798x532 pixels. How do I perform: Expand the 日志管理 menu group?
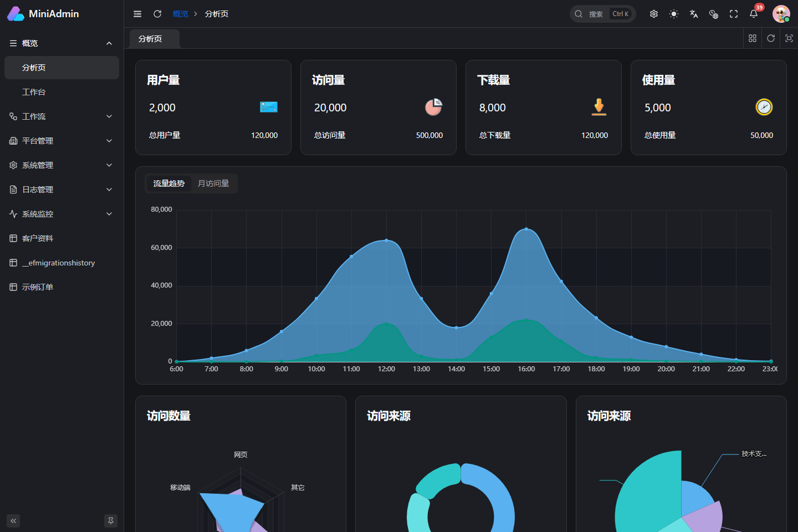[62, 190]
